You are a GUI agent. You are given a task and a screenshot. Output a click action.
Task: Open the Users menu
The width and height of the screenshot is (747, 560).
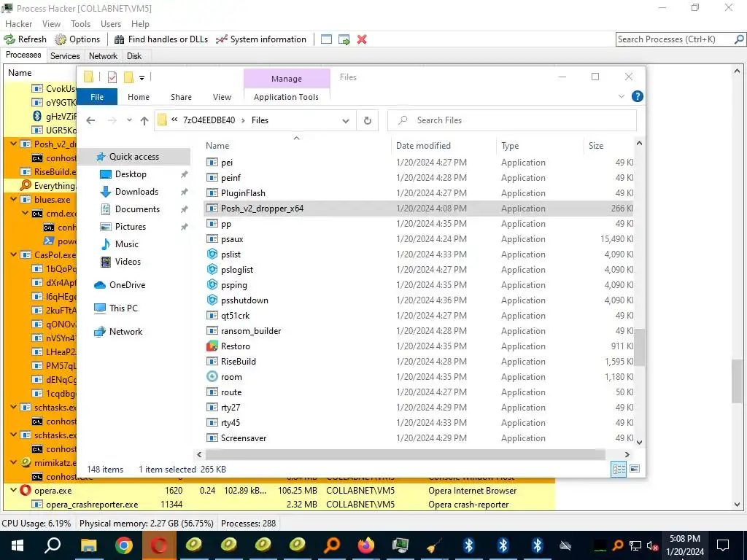pyautogui.click(x=111, y=24)
